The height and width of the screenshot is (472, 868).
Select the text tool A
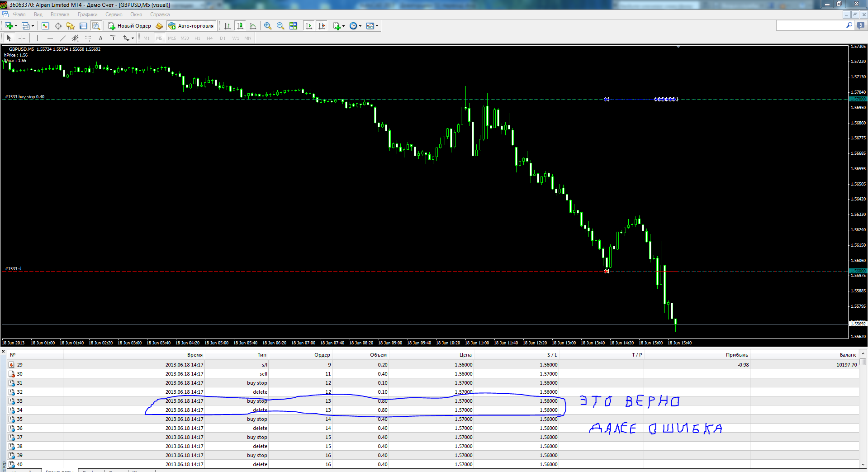101,38
